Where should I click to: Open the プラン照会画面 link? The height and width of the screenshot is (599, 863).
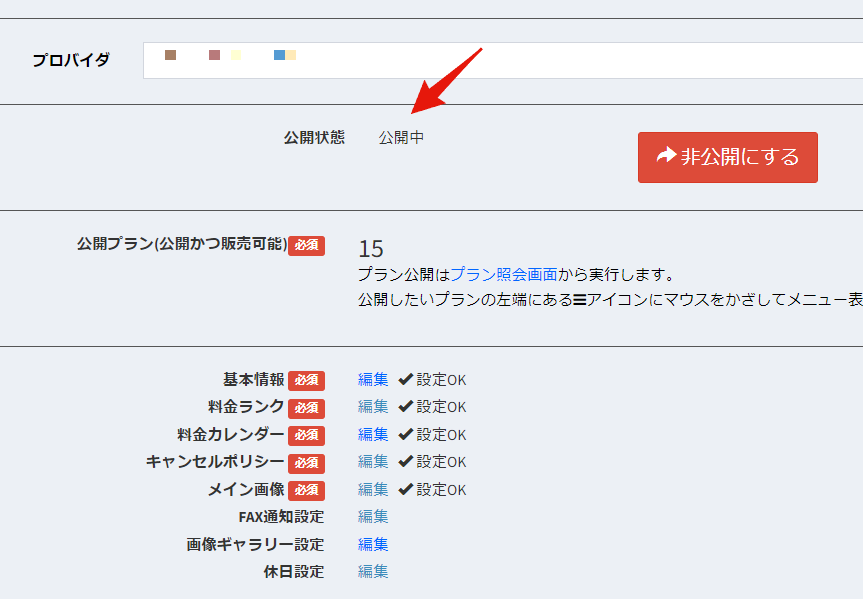[x=504, y=274]
